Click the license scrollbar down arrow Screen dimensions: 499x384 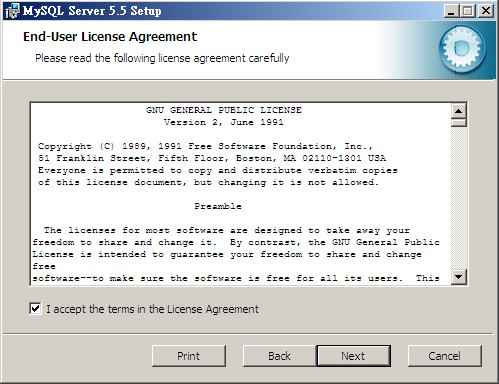459,277
